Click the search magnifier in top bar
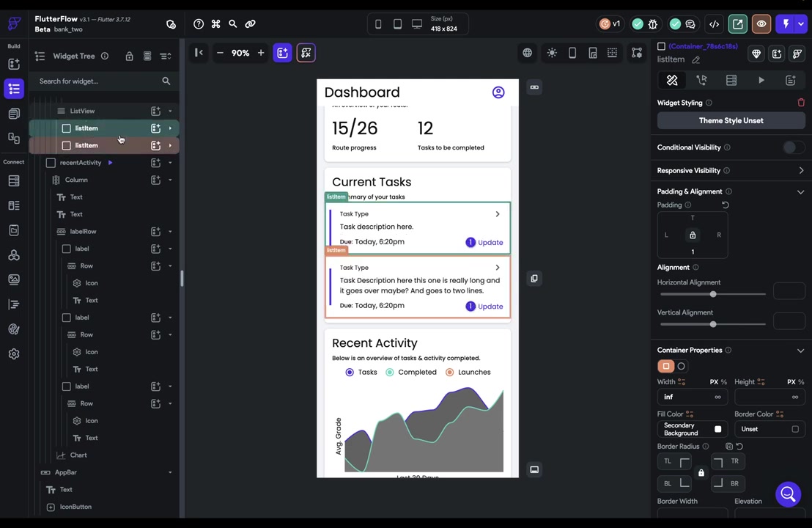Image resolution: width=812 pixels, height=528 pixels. point(233,24)
